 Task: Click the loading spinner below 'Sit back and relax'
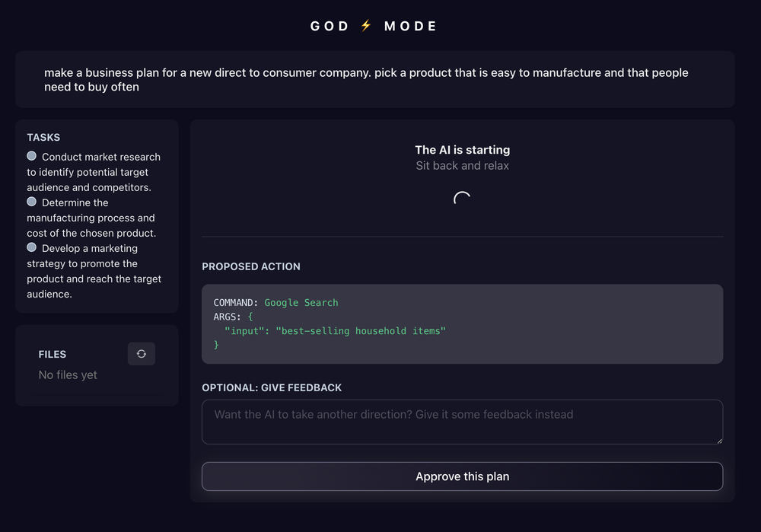462,199
